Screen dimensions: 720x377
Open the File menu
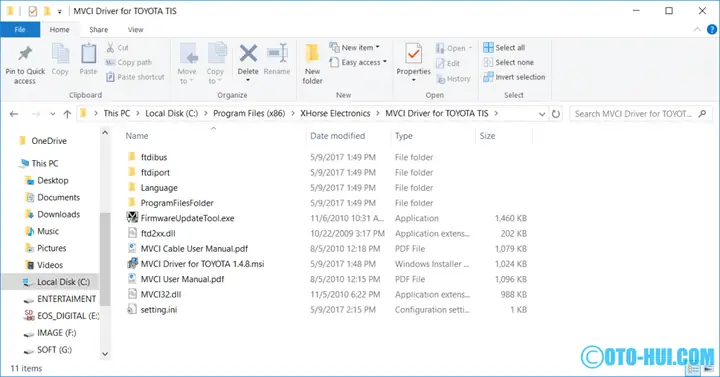[x=20, y=29]
